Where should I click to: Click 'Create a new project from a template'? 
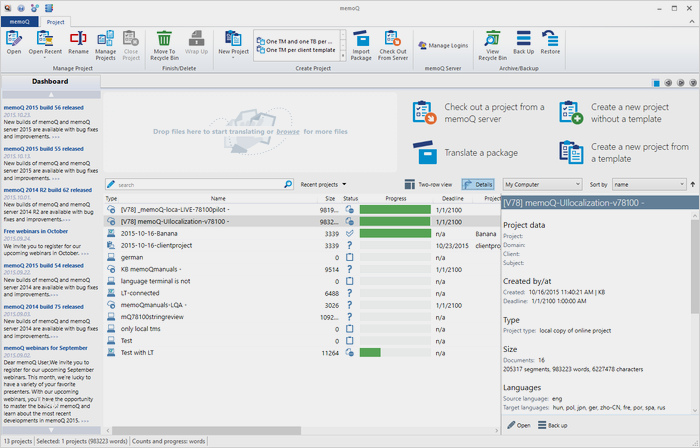pyautogui.click(x=624, y=153)
